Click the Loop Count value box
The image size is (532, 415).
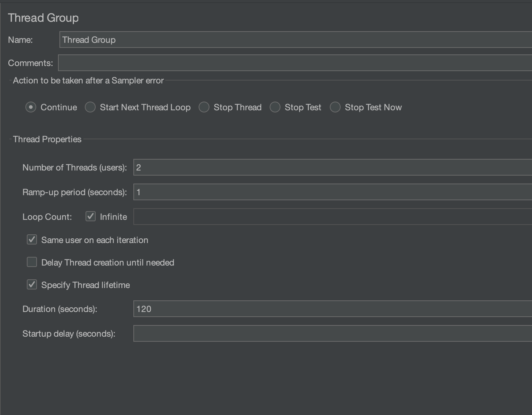254,216
